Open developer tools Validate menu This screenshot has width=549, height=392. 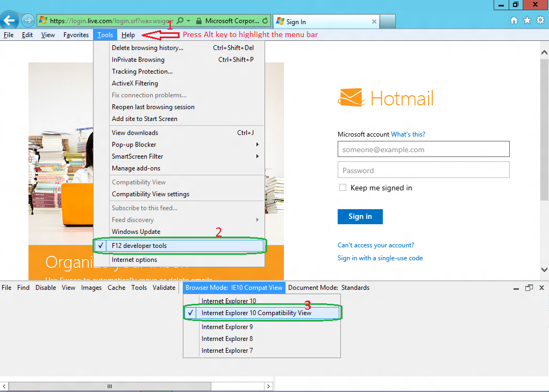point(164,288)
